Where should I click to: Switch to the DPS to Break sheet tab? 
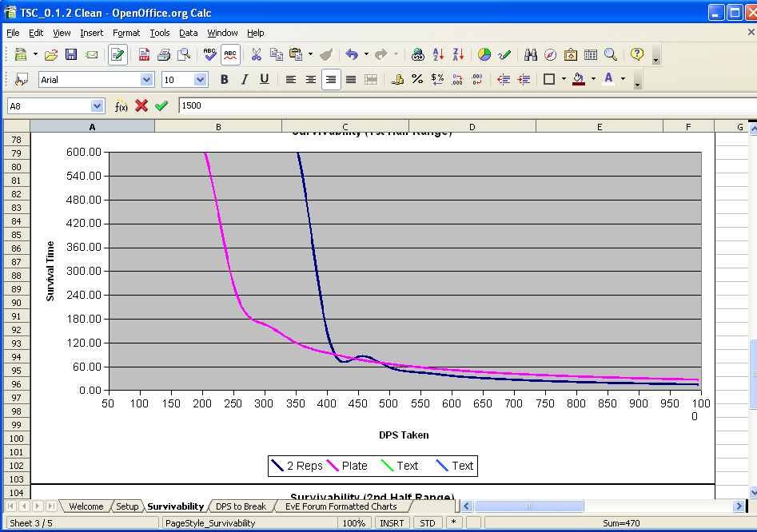pyautogui.click(x=241, y=506)
